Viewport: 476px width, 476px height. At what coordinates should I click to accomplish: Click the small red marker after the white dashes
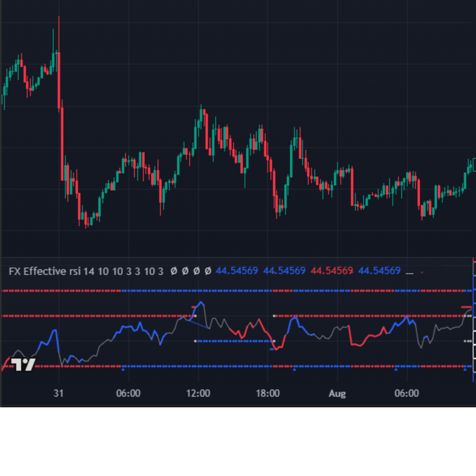point(422,272)
